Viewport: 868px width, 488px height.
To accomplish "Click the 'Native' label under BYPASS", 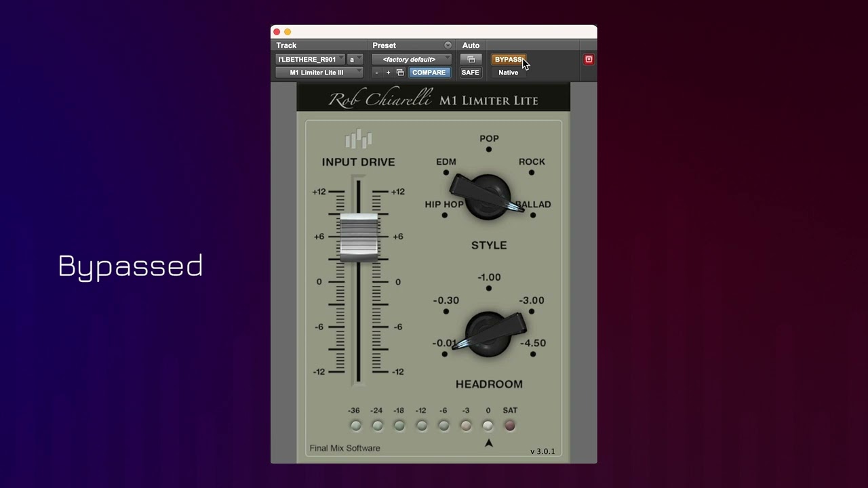I will (508, 73).
